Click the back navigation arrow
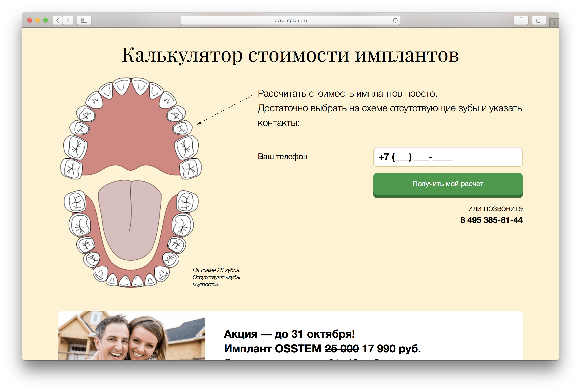Image resolution: width=581 pixels, height=392 pixels. pyautogui.click(x=57, y=20)
